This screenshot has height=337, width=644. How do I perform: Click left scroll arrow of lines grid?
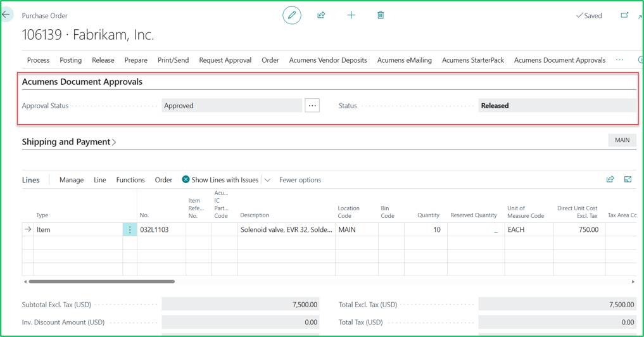[25, 281]
